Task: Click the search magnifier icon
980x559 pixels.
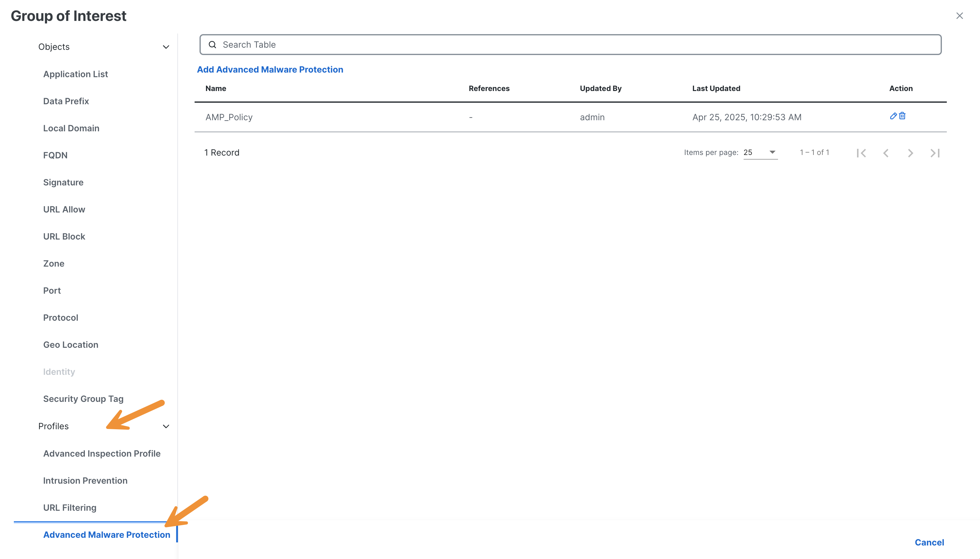Action: pyautogui.click(x=212, y=45)
